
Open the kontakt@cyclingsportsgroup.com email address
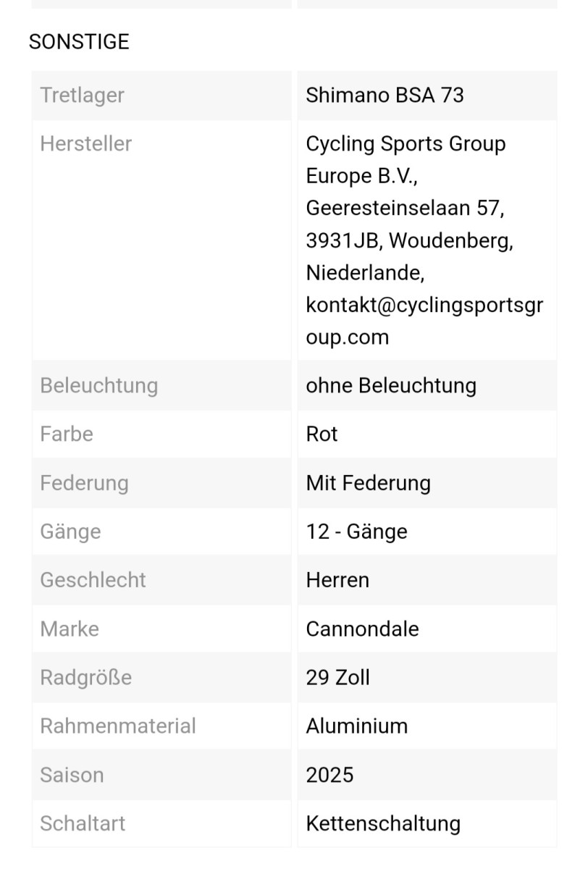[x=424, y=321]
